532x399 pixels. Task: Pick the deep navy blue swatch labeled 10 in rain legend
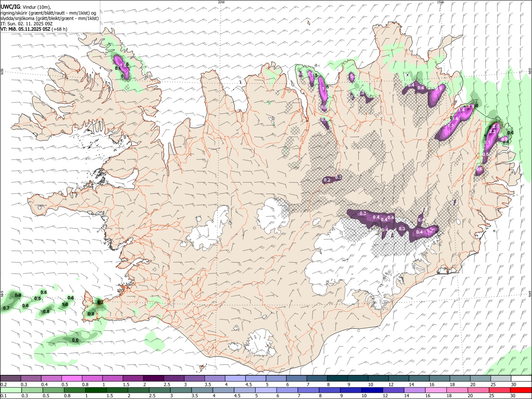pyautogui.click(x=372, y=390)
